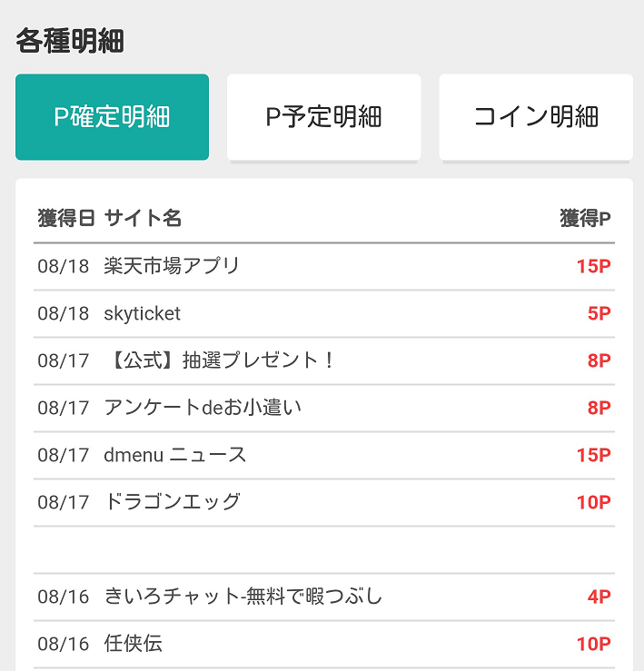The height and width of the screenshot is (671, 644).
Task: Click the 獲得P column header
Action: tap(585, 218)
